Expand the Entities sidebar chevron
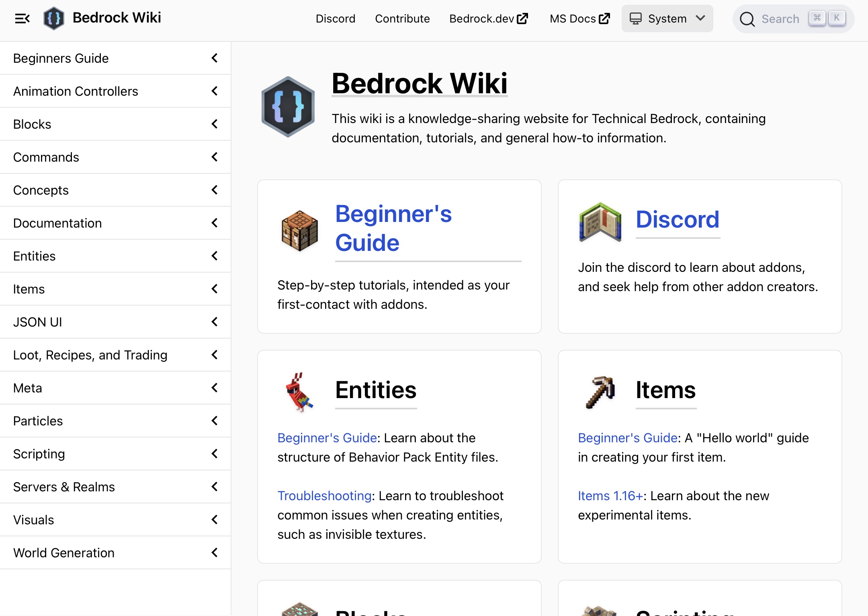The height and width of the screenshot is (616, 868). pos(215,256)
